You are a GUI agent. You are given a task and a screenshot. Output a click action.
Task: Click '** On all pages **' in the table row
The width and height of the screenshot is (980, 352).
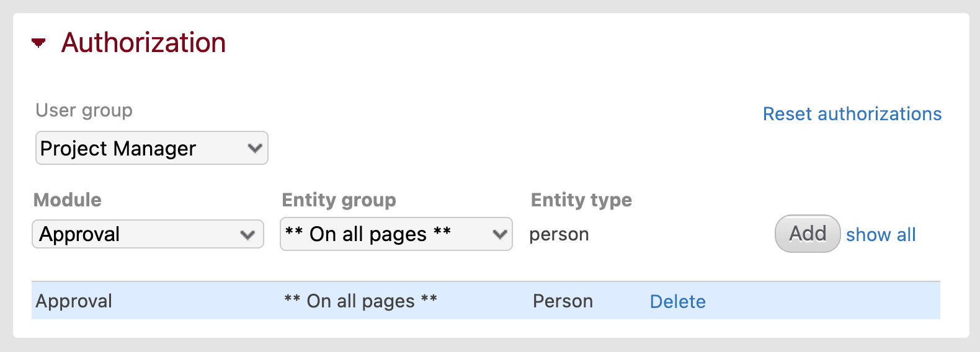tap(360, 301)
